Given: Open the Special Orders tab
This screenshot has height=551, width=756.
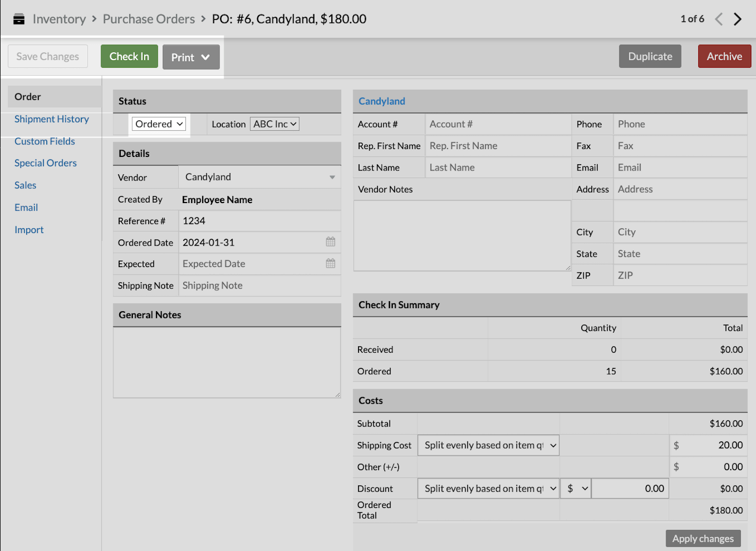Looking at the screenshot, I should (x=46, y=163).
